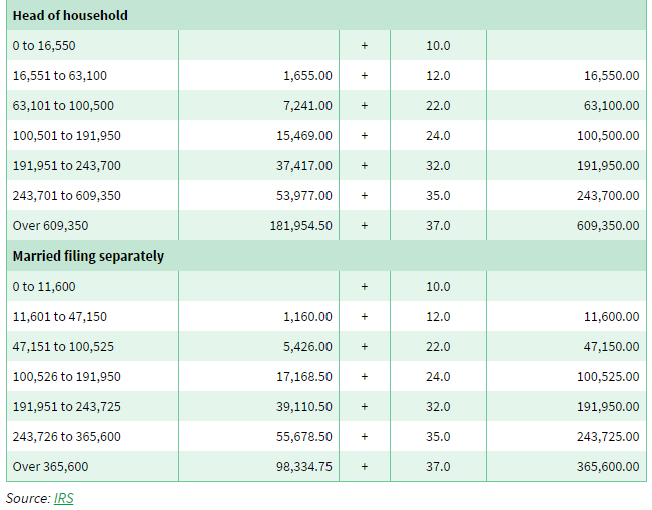Select the "100,526 to 191,950" range cell
This screenshot has width=652, height=510.
pyautogui.click(x=66, y=377)
